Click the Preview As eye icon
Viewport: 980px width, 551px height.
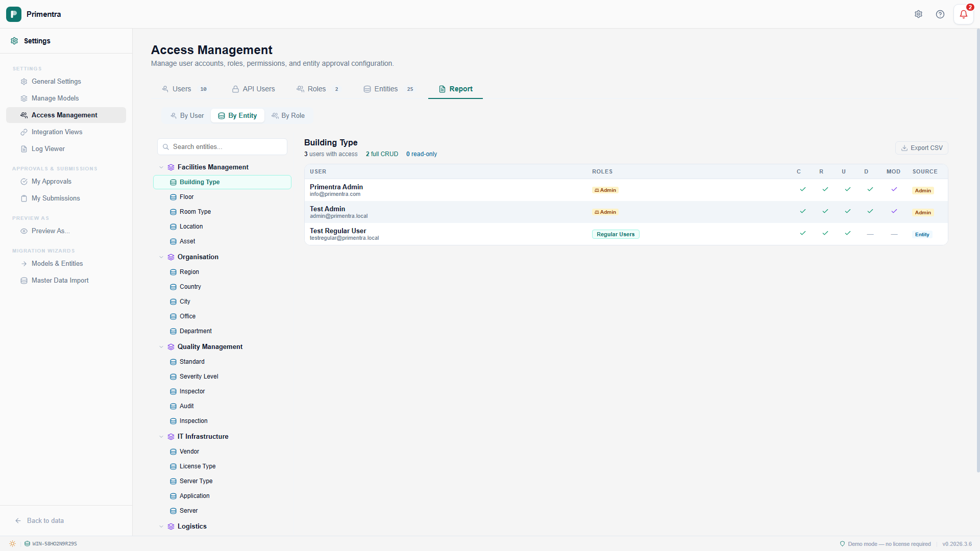click(24, 231)
